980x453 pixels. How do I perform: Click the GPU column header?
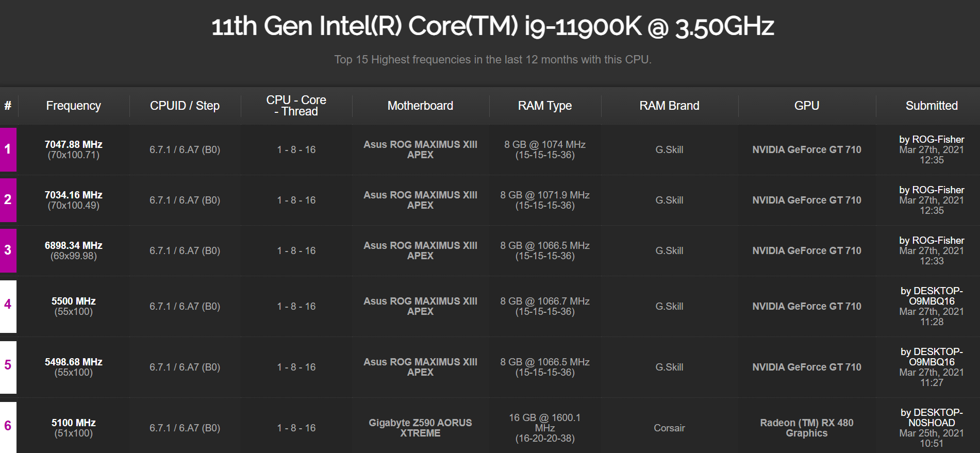tap(806, 106)
